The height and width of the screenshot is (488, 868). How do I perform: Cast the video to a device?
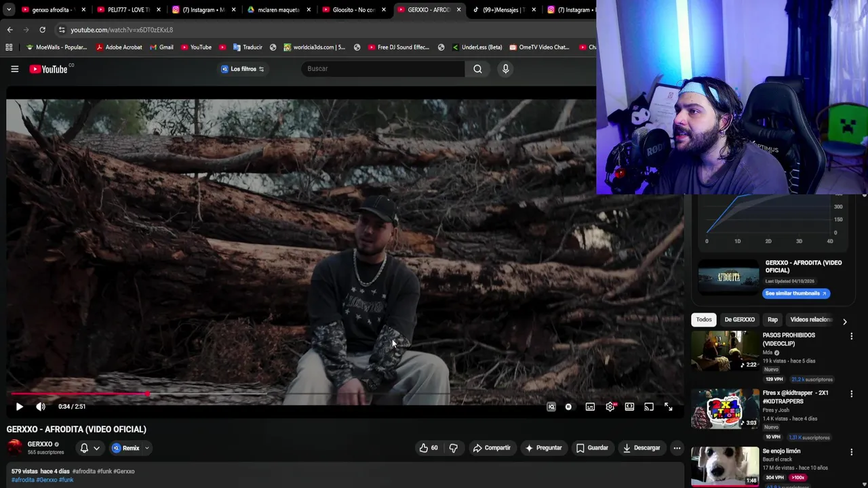pyautogui.click(x=649, y=407)
